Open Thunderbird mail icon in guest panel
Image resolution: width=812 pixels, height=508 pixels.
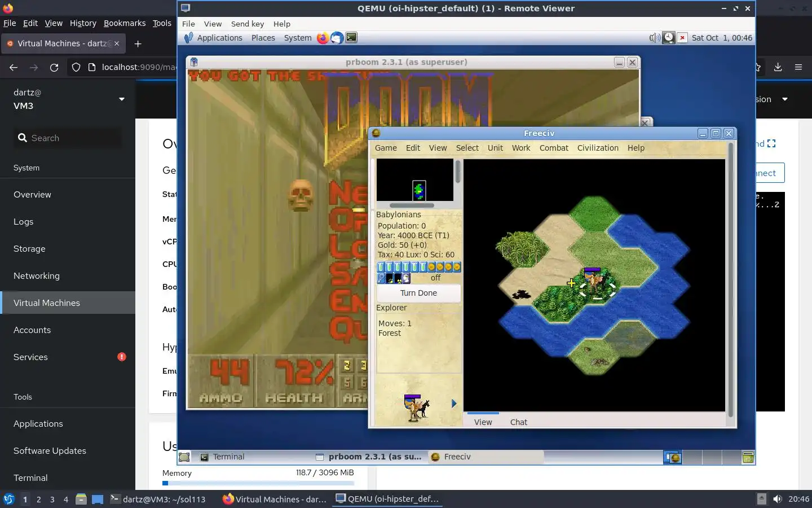pyautogui.click(x=337, y=38)
